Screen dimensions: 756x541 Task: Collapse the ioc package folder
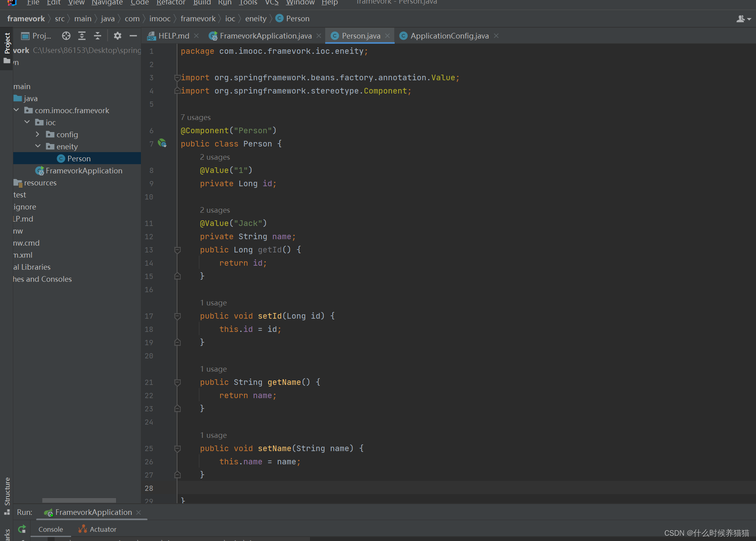click(x=27, y=122)
